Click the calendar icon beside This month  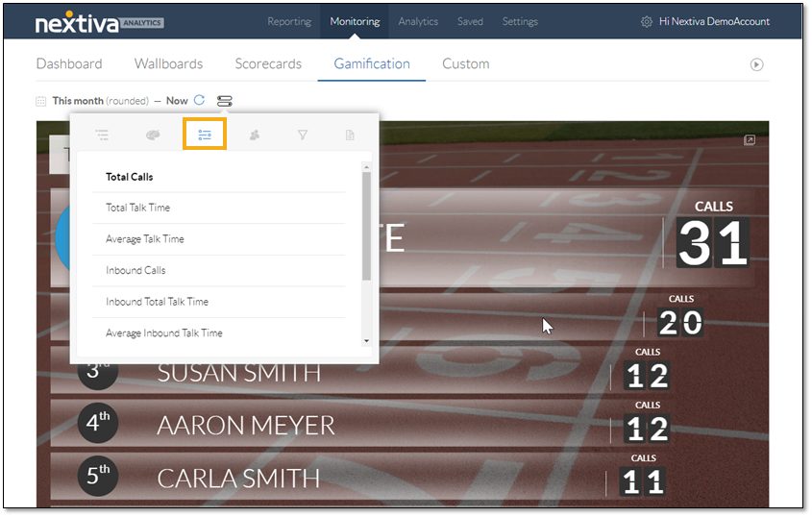tap(41, 101)
